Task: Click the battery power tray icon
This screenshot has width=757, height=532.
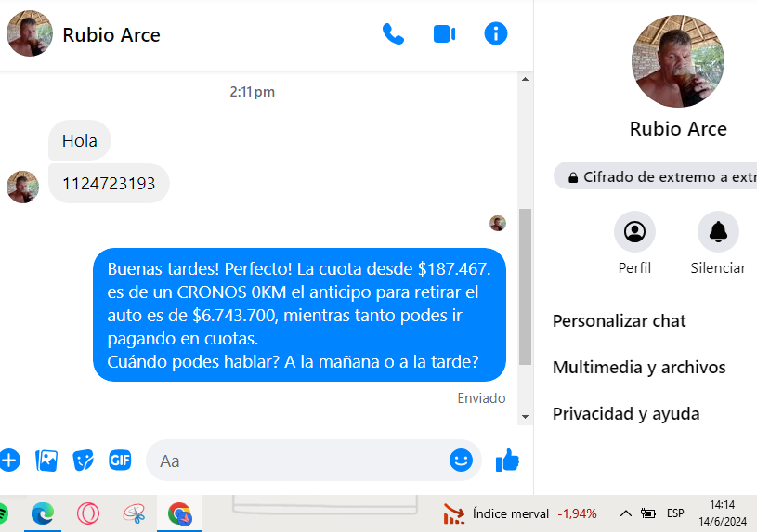Action: pos(648,513)
